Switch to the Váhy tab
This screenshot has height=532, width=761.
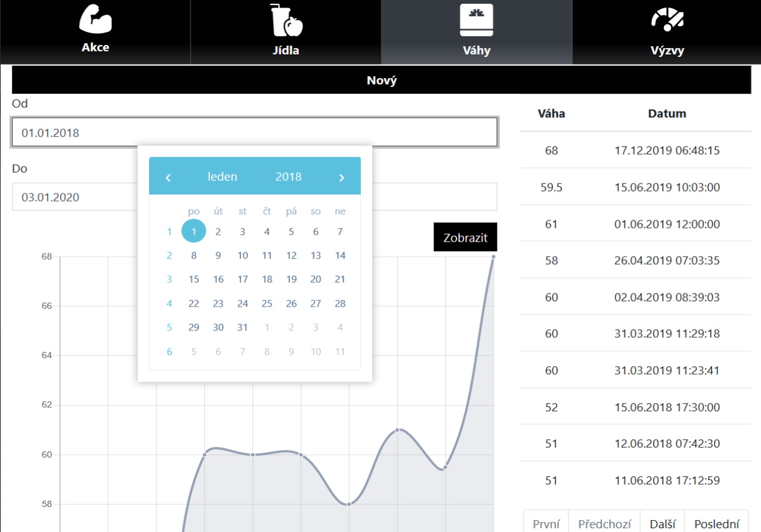click(477, 32)
